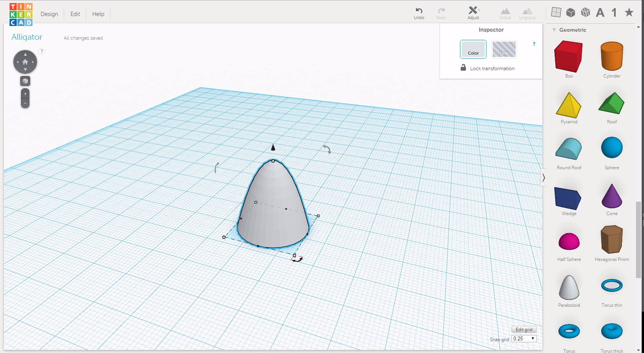Orbit the view left arrow
Viewport: 644px width, 353px height.
click(x=17, y=62)
